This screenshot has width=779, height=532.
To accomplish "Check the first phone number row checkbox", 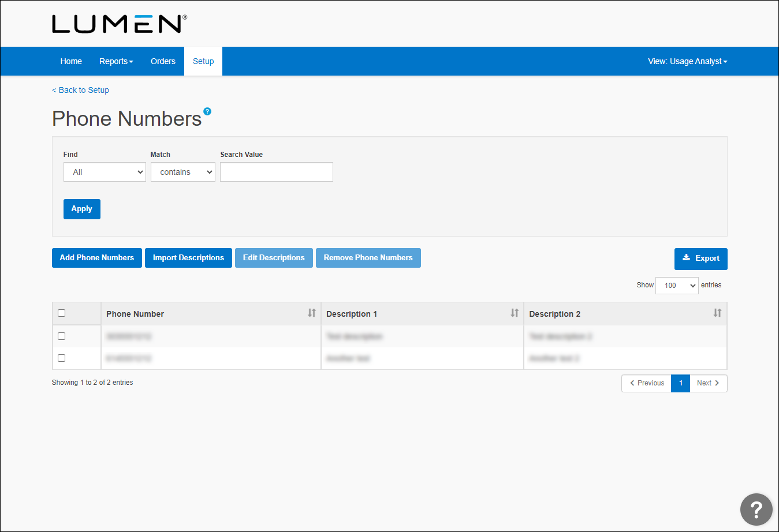I will coord(62,336).
